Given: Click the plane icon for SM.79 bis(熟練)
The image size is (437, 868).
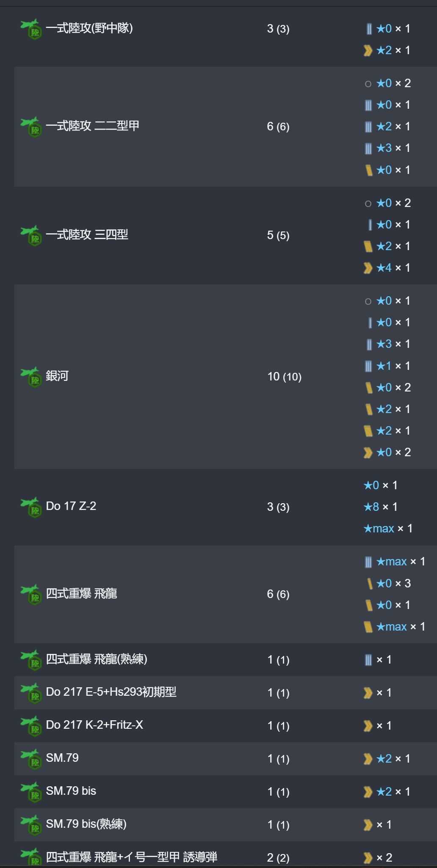Looking at the screenshot, I should (31, 825).
